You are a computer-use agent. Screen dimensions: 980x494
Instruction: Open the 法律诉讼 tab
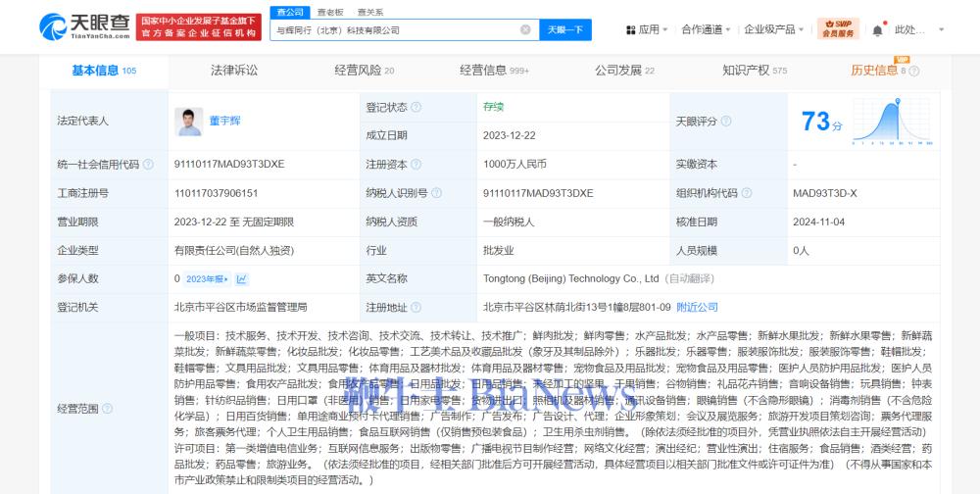[x=234, y=71]
